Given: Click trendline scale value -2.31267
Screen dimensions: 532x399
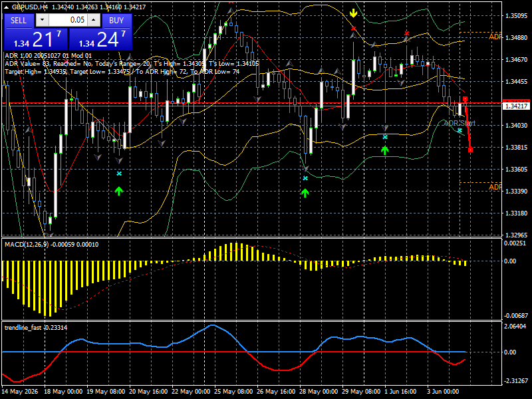Looking at the screenshot, I should click(516, 380).
